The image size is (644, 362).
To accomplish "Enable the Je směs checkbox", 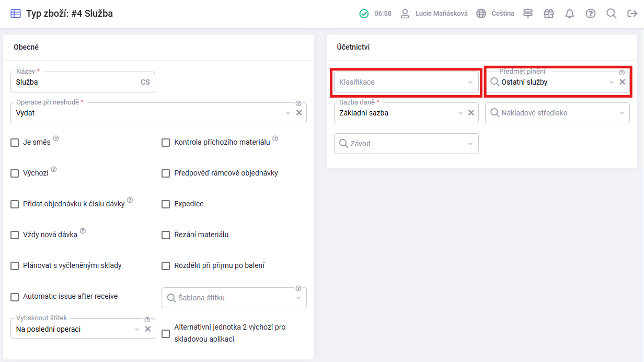I will [15, 143].
